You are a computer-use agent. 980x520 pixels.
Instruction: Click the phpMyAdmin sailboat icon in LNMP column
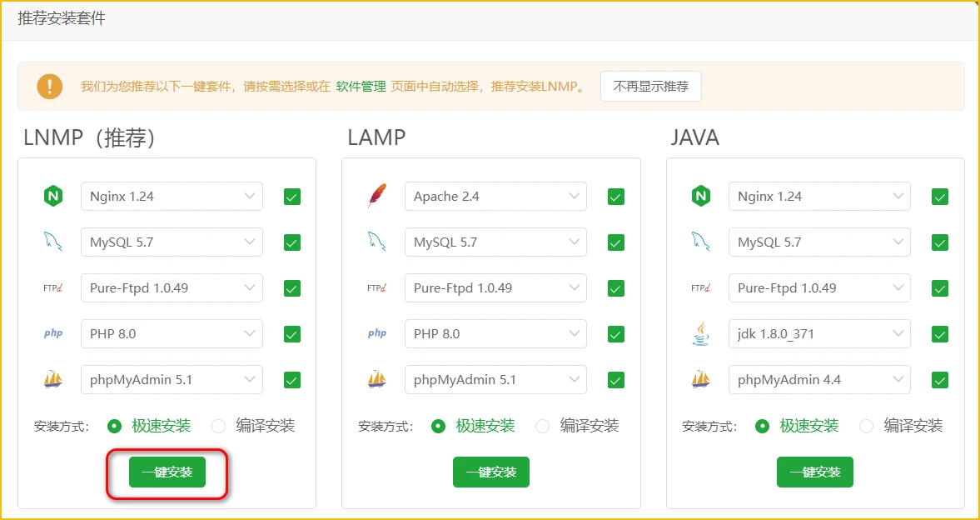click(53, 379)
